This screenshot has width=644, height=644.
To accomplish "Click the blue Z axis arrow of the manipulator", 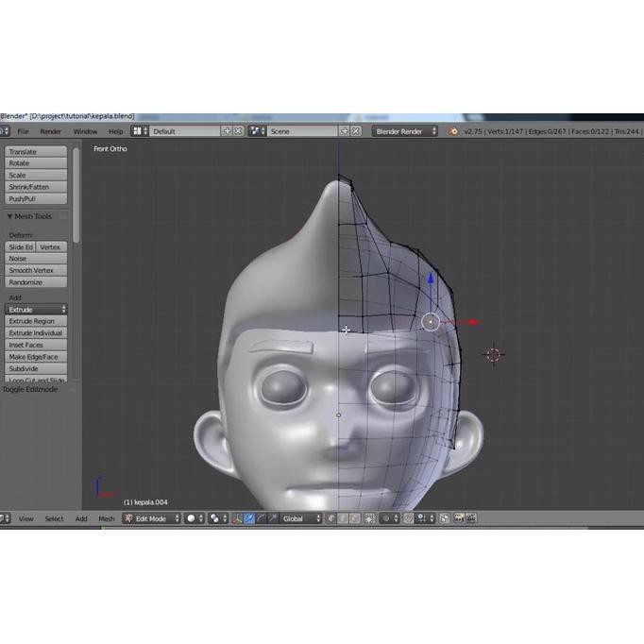I will pos(431,281).
